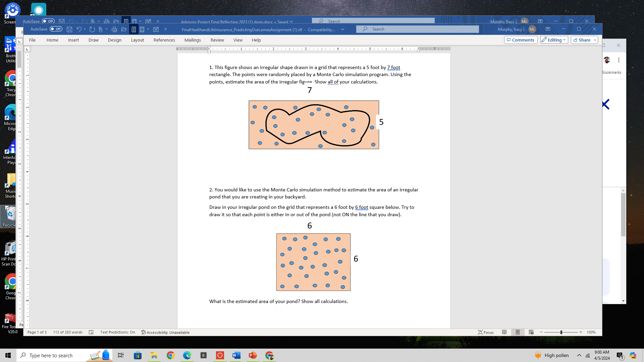Screen dimensions: 644x362
Task: Switch to the Mailings ribbon tab
Action: click(193, 40)
